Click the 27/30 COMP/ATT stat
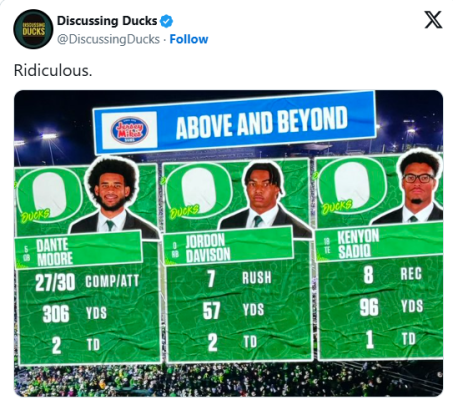 (87, 283)
